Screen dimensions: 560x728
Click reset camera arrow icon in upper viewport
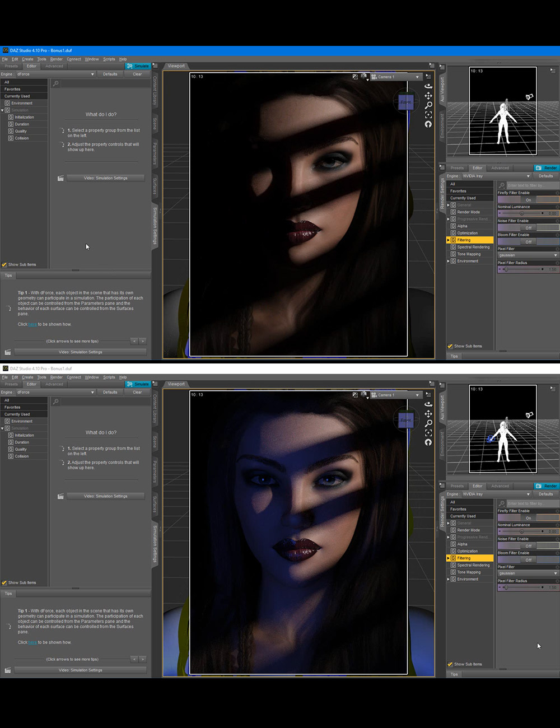(x=428, y=124)
